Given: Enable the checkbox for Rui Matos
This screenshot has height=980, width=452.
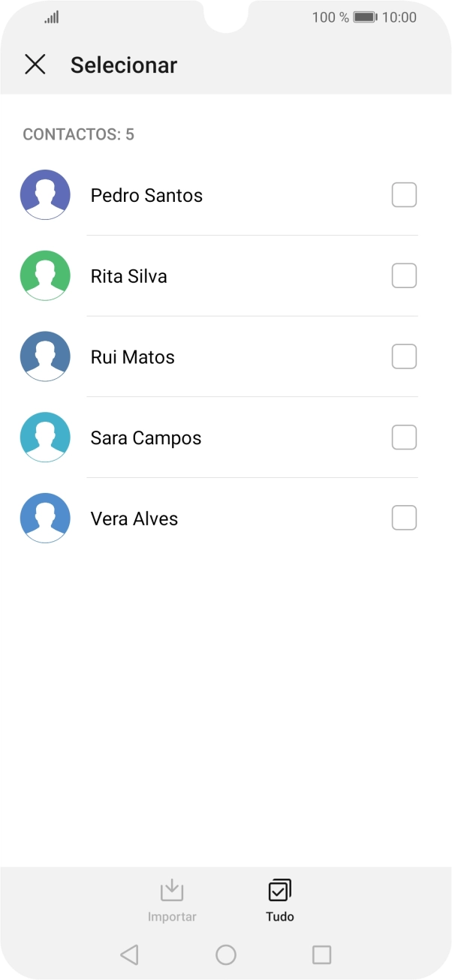Looking at the screenshot, I should point(404,356).
